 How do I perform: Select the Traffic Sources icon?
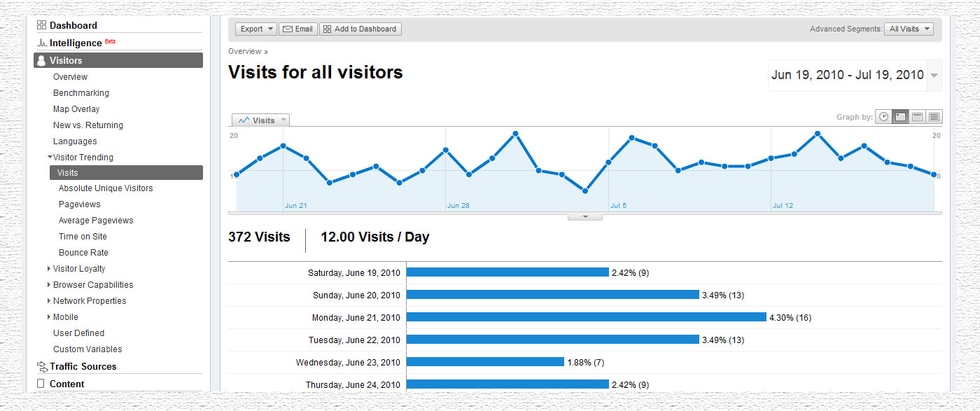[41, 366]
